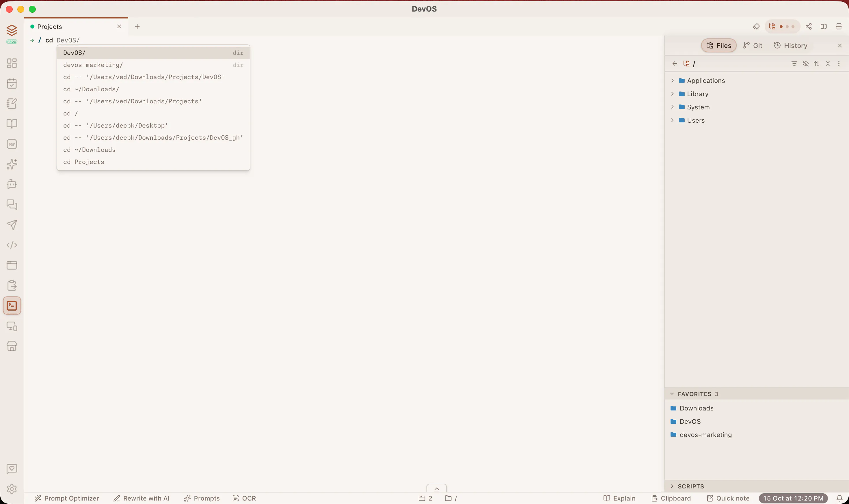Switch to the History tab

coord(791,46)
